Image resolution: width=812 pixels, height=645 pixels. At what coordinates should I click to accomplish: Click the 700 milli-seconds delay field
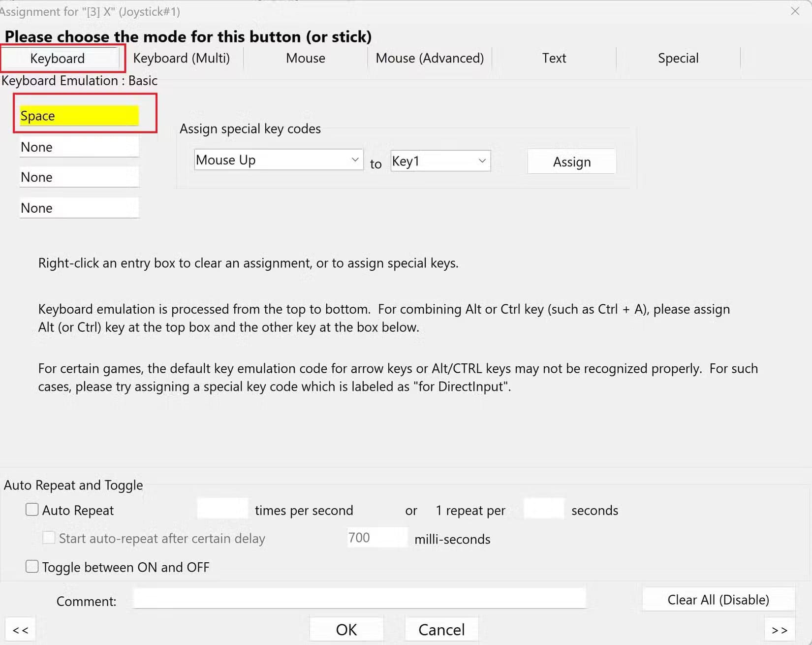[x=377, y=538]
